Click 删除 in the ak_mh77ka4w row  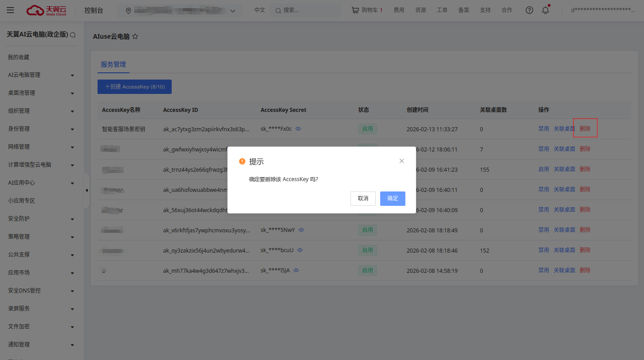click(585, 270)
